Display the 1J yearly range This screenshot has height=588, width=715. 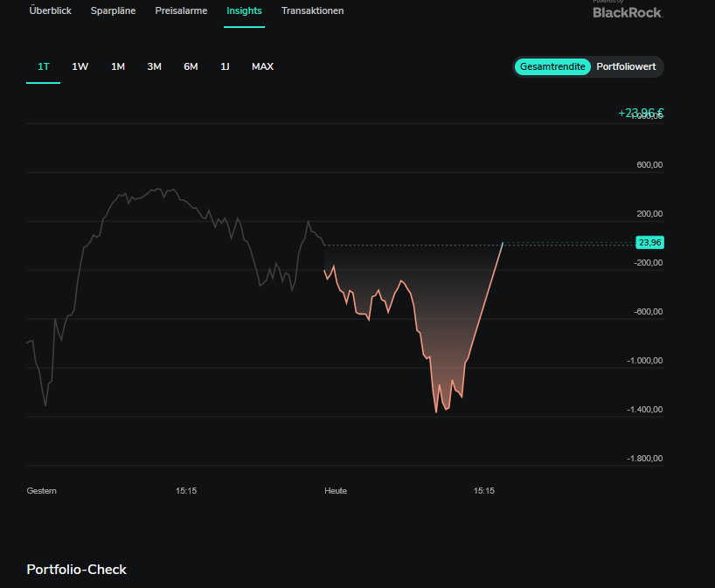[225, 66]
